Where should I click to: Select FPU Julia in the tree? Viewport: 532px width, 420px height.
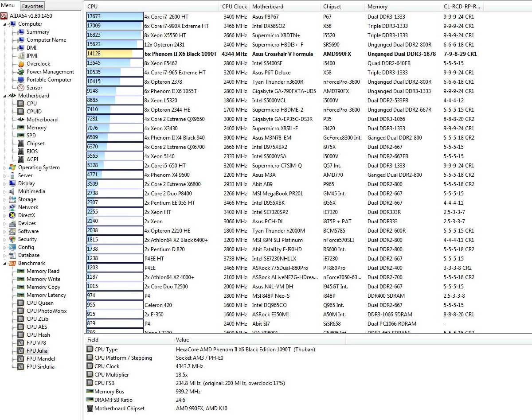(x=37, y=351)
